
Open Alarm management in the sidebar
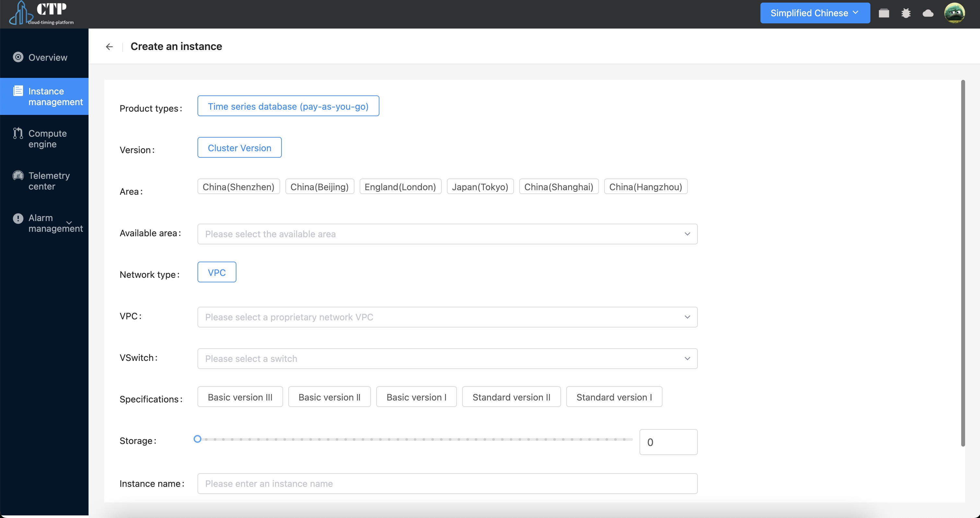(44, 223)
